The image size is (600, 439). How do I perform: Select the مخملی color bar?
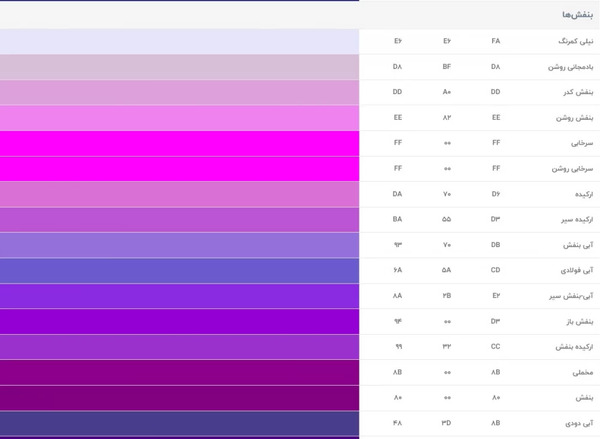coord(179,372)
